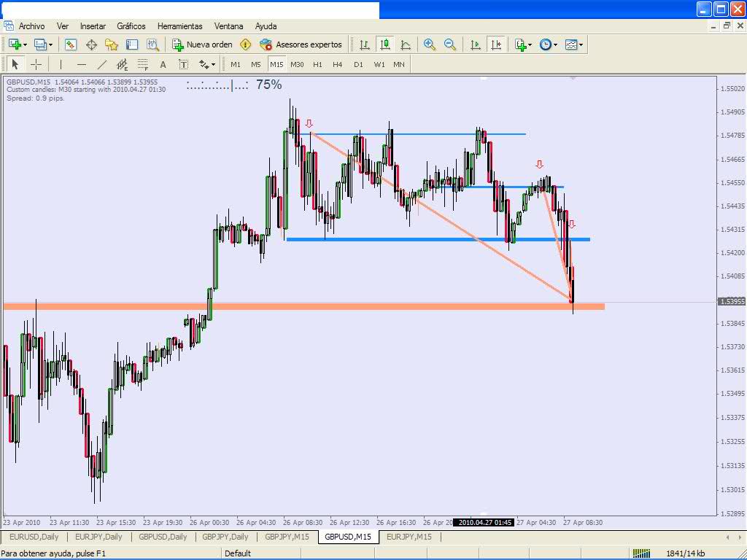Switch timeframe to H4
Screen dimensions: 747x560
coord(337,64)
